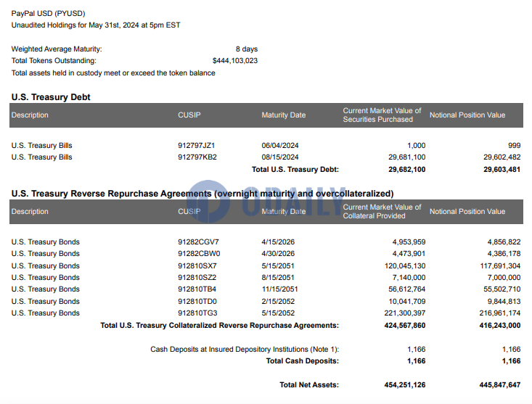
Task: Click maturity date 08/15/2024
Action: (x=280, y=157)
